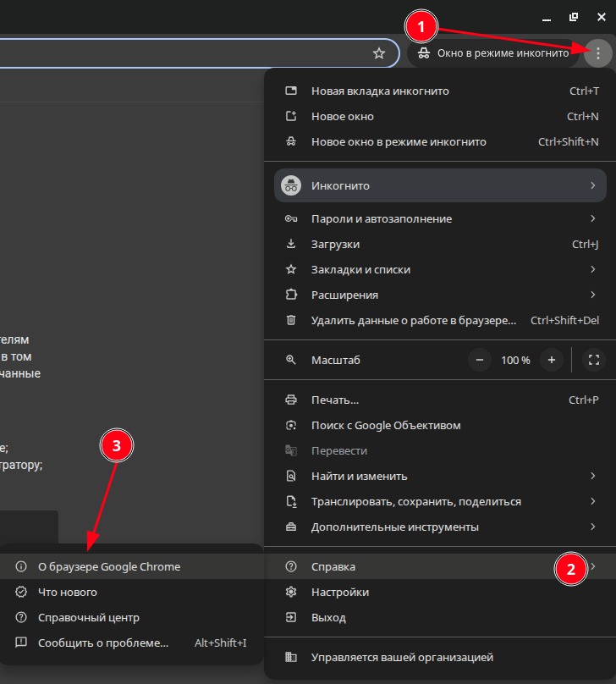This screenshot has height=684, width=616.
Task: Click the trash icon for Удалить данные
Action: tap(291, 320)
